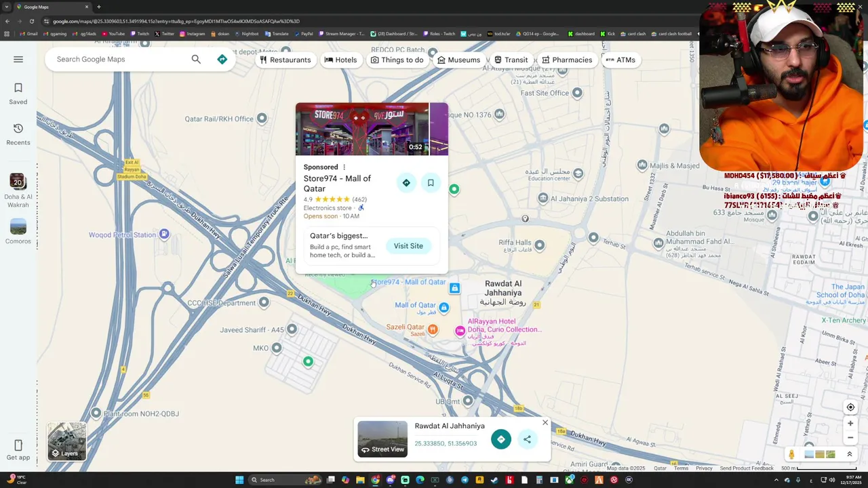The image size is (868, 488).
Task: Open the Street View thumbnail for Rawdat Al Jahhaniya
Action: 382,439
